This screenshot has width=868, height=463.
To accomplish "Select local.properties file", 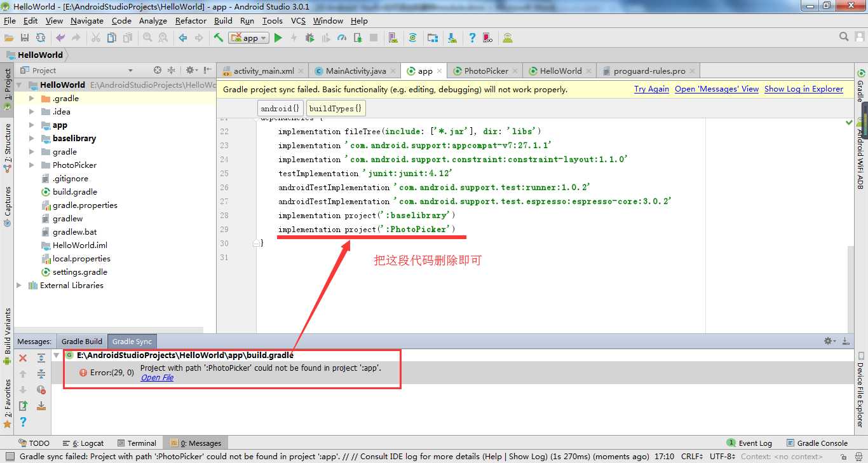I will point(81,259).
